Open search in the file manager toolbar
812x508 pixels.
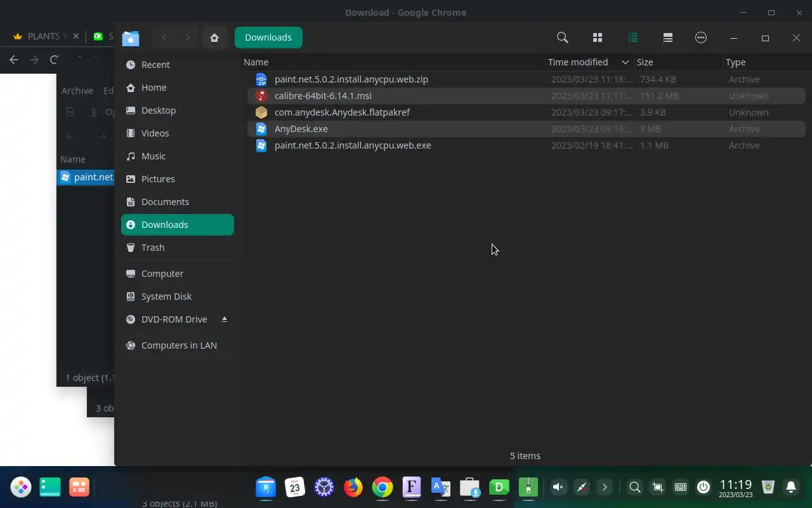coord(562,37)
